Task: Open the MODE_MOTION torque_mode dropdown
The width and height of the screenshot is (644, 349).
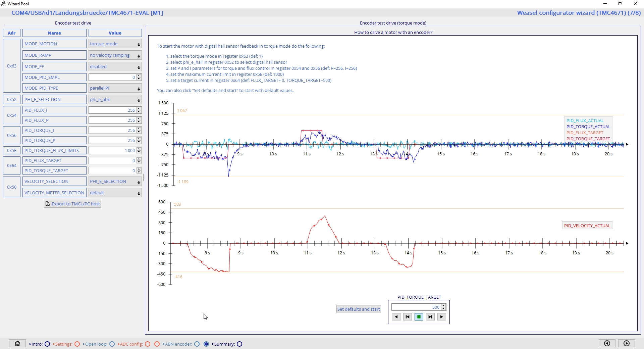Action: (x=115, y=44)
